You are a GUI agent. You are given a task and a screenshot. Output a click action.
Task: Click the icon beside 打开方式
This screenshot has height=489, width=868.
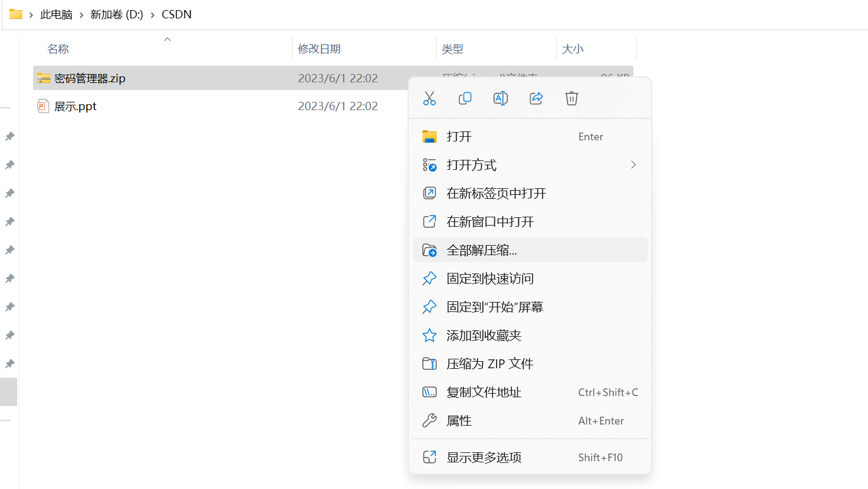pos(430,165)
